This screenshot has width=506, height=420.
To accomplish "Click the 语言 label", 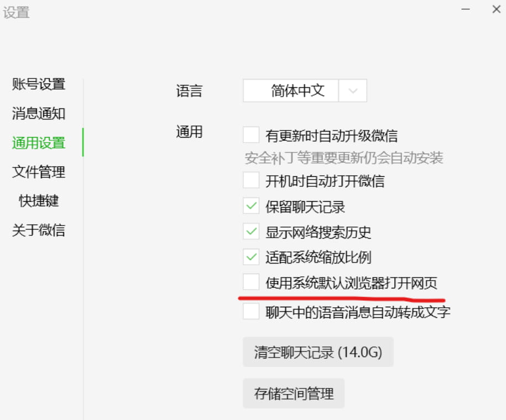I will 189,91.
